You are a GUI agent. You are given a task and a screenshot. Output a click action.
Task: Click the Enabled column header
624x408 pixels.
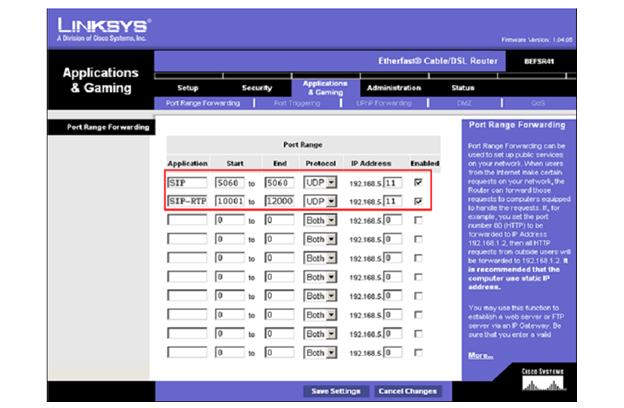[x=425, y=163]
